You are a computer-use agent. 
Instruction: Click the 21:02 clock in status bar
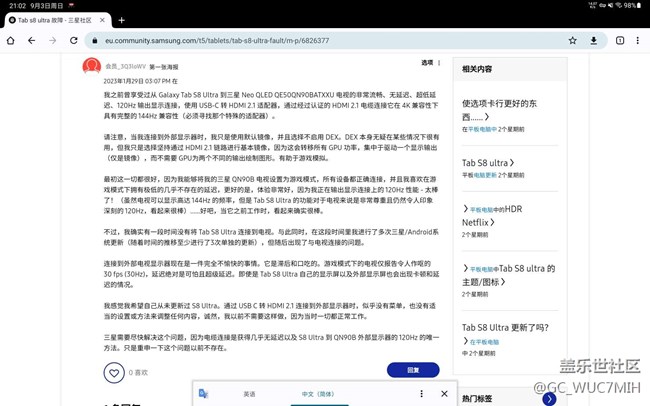[17, 6]
